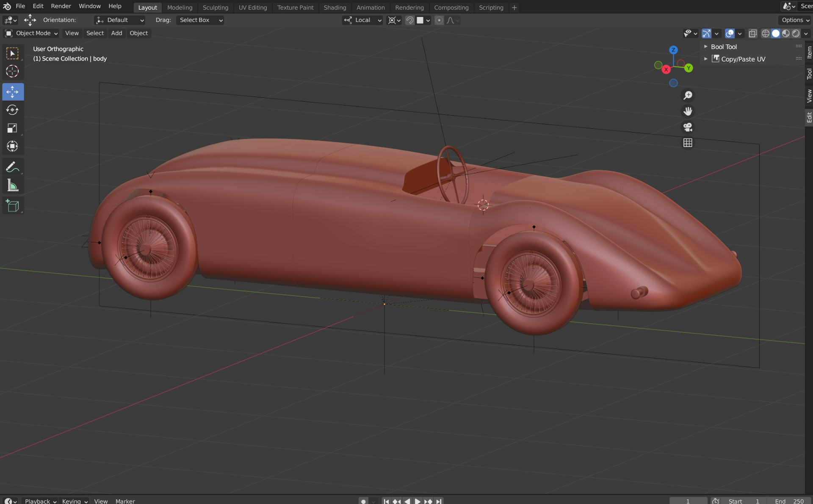Select the Transform tool

[12, 146]
